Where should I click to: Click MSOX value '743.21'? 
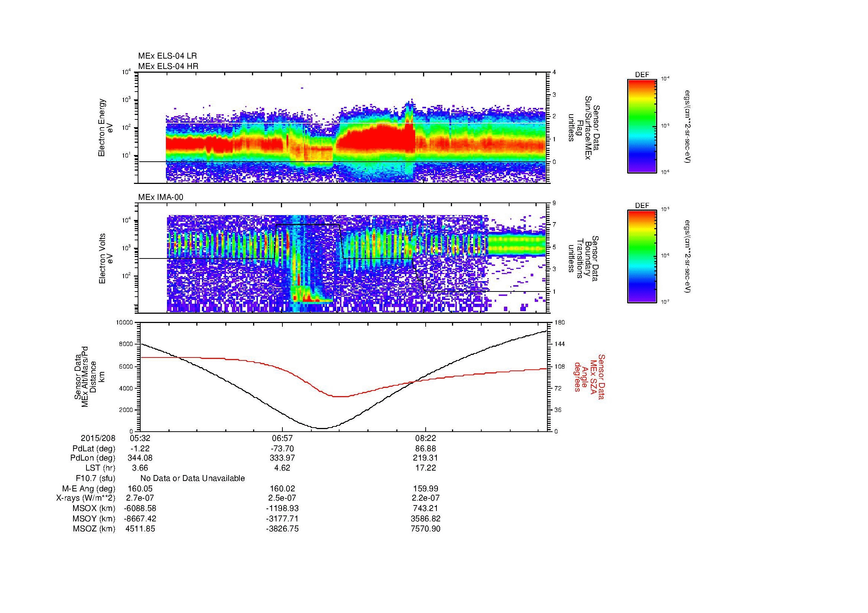426,508
